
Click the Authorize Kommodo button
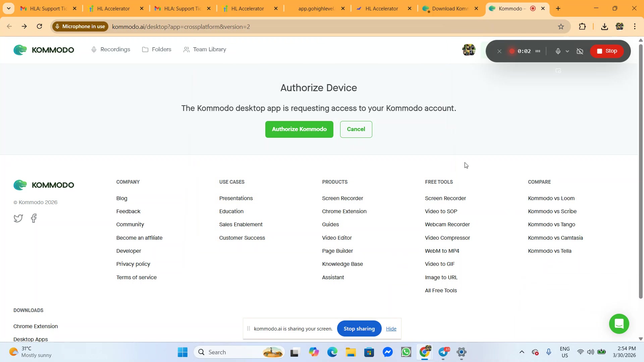pyautogui.click(x=299, y=129)
